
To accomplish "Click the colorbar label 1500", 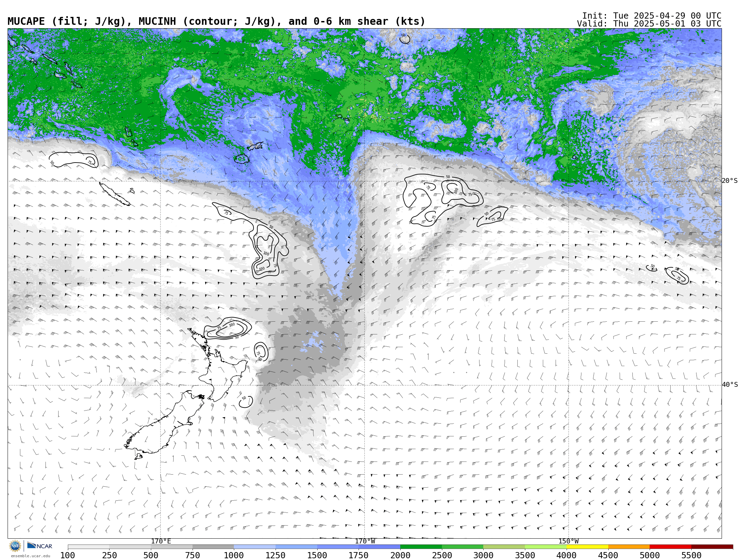I will pos(317,555).
